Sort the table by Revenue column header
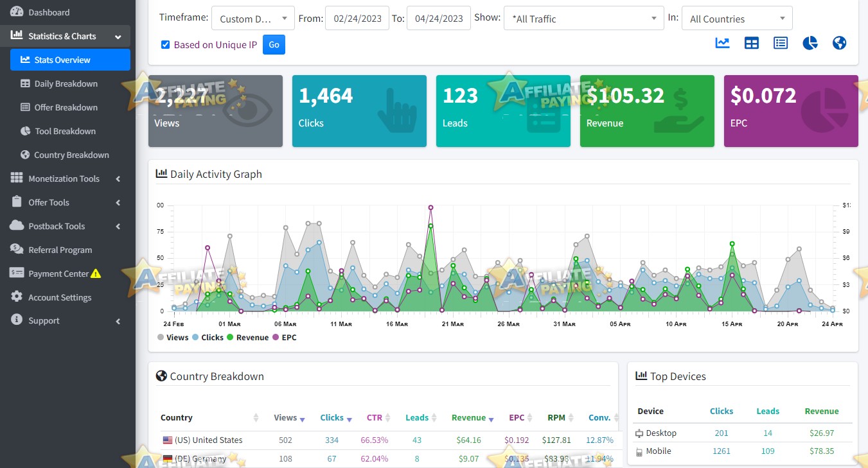Viewport: 868px width, 468px height. pos(468,417)
